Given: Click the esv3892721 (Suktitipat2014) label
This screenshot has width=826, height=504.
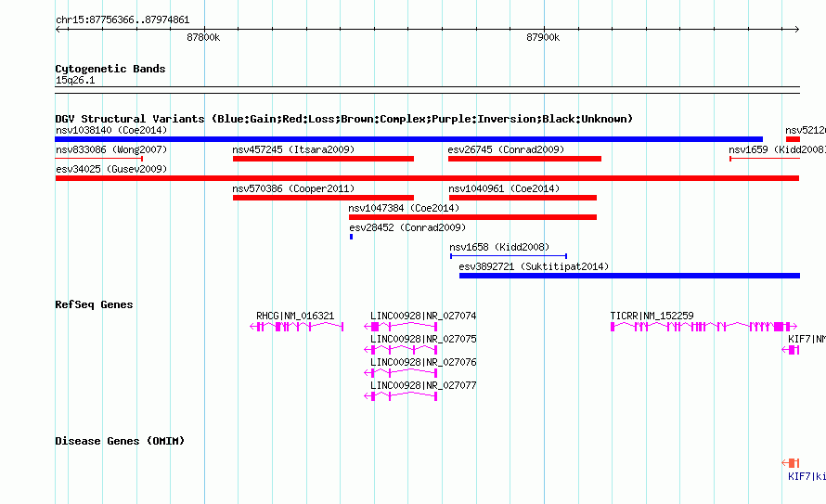Looking at the screenshot, I should [534, 266].
